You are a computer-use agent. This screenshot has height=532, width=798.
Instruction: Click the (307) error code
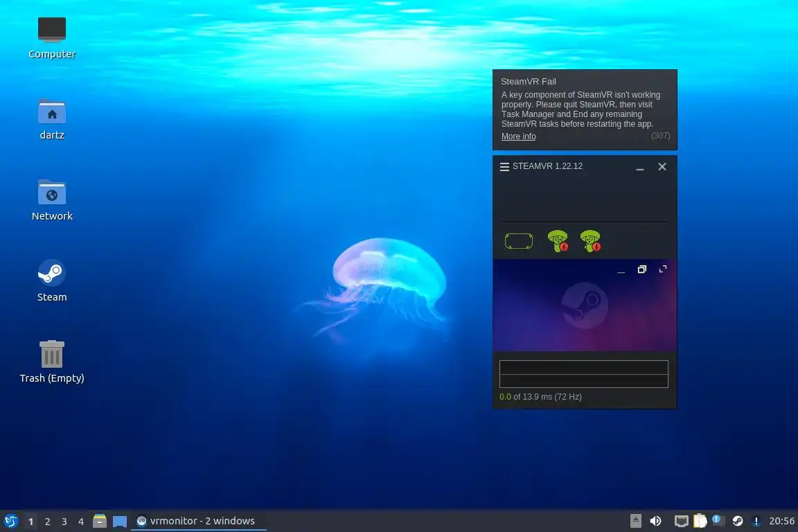click(660, 136)
